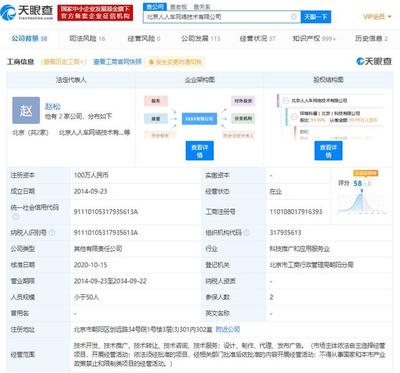Click 查看详情 under 股权结构图
The image size is (400, 373).
click(328, 151)
